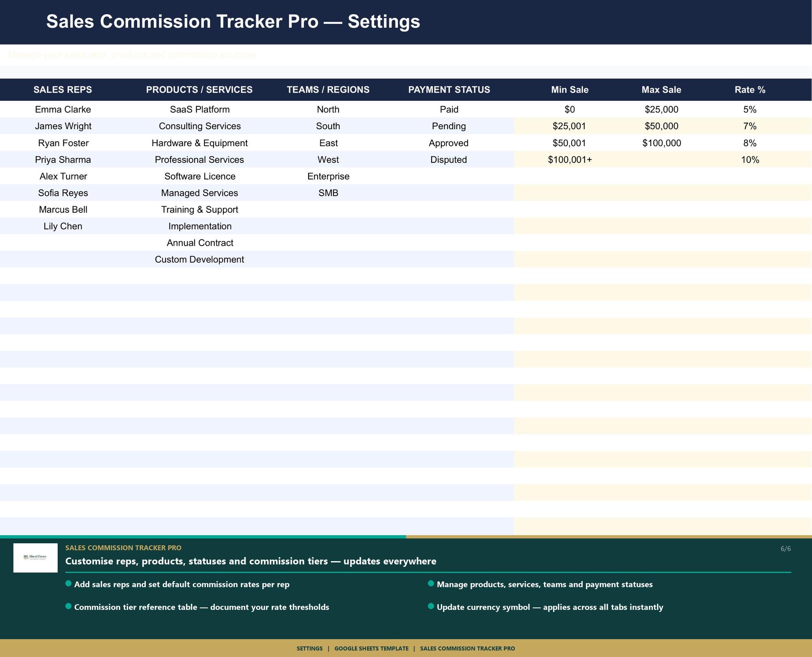
Task: Select the Marcus Bell cell
Action: pyautogui.click(x=63, y=210)
